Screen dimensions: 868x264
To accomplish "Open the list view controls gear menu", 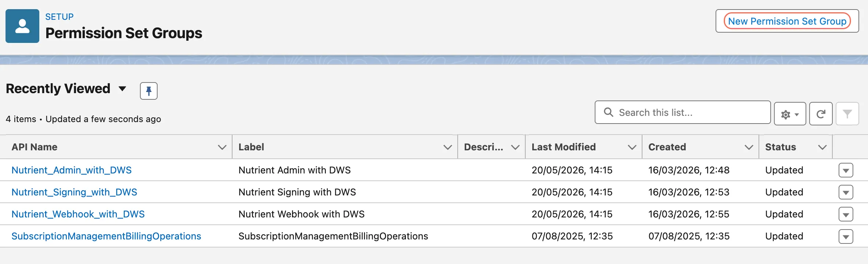I will click(x=790, y=114).
